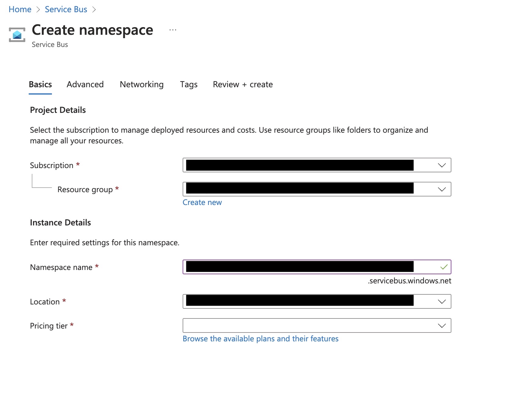Navigate to Home via breadcrumb

[20, 9]
